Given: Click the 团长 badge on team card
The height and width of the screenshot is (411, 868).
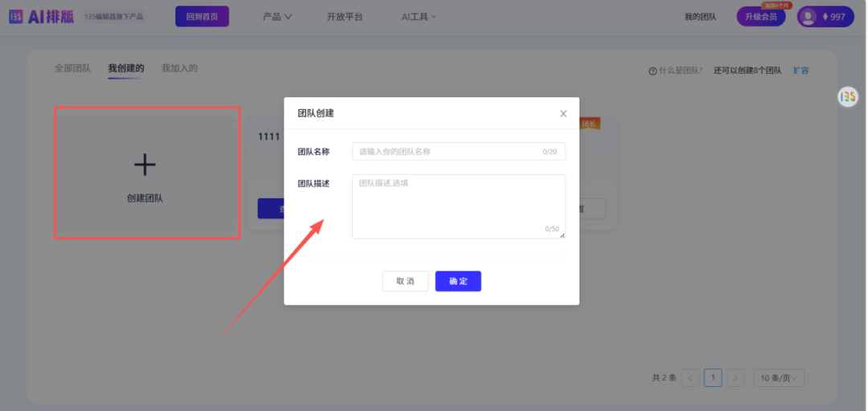Looking at the screenshot, I should (589, 124).
